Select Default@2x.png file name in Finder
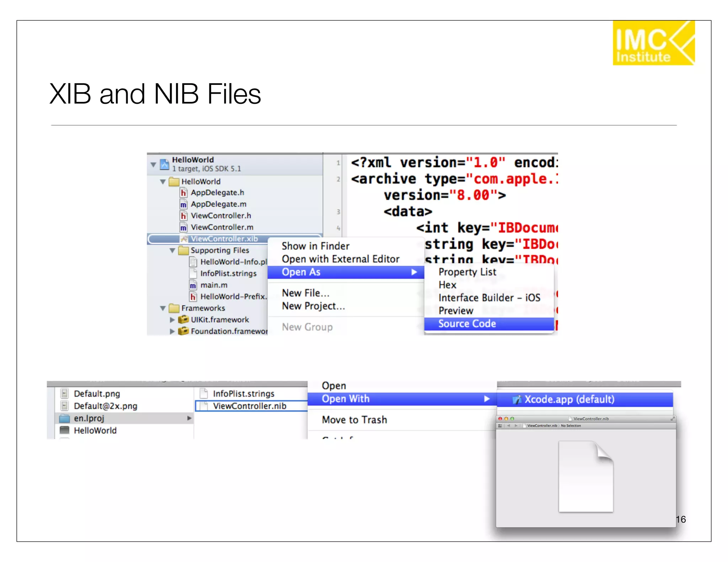 click(x=106, y=406)
